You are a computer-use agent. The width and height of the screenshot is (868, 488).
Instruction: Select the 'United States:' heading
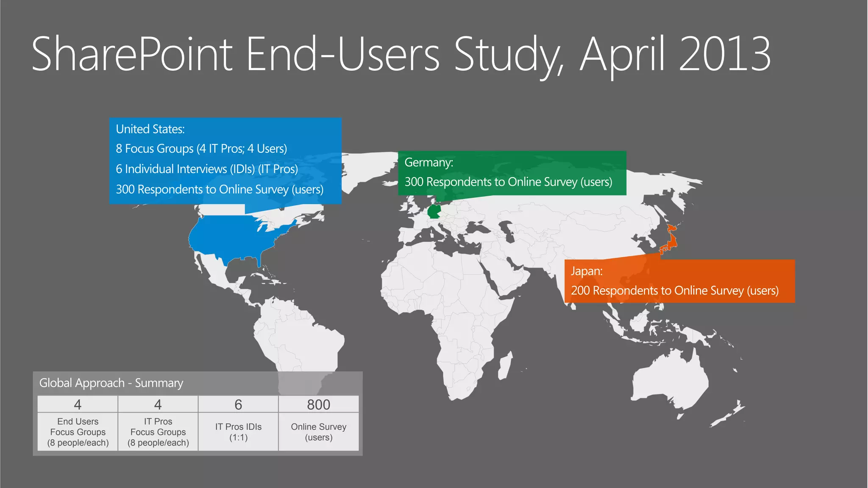click(x=150, y=129)
